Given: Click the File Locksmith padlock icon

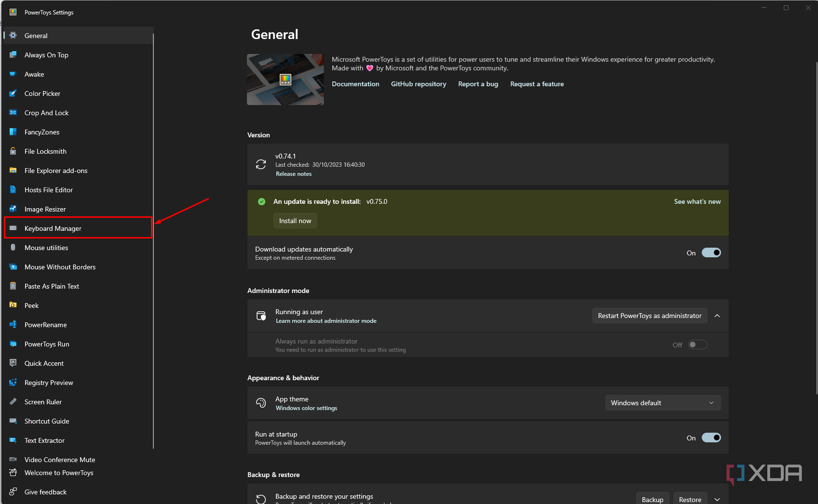Looking at the screenshot, I should tap(13, 151).
